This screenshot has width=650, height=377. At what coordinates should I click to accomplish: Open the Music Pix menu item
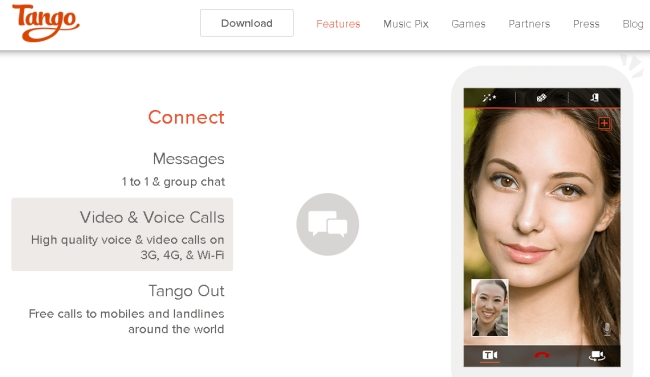tap(406, 24)
